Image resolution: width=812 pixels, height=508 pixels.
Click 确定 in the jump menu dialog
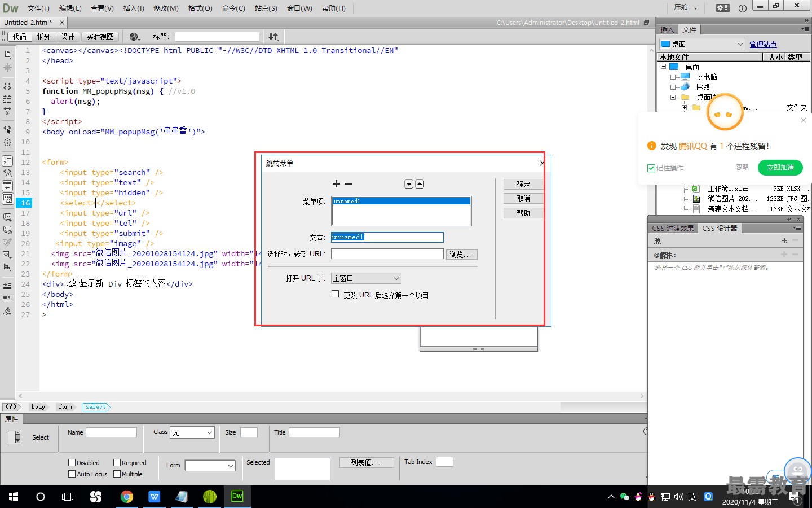pos(524,184)
